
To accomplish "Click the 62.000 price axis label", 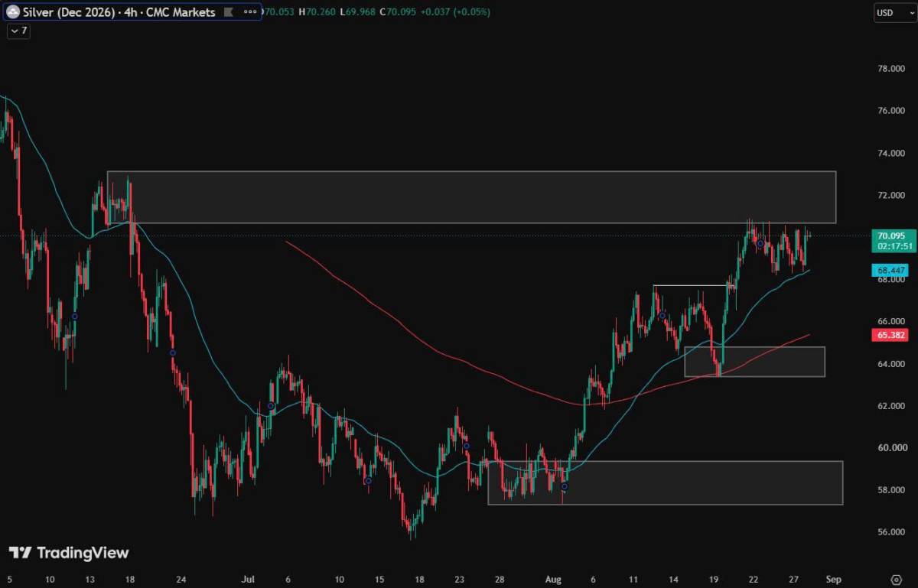I will click(x=892, y=406).
